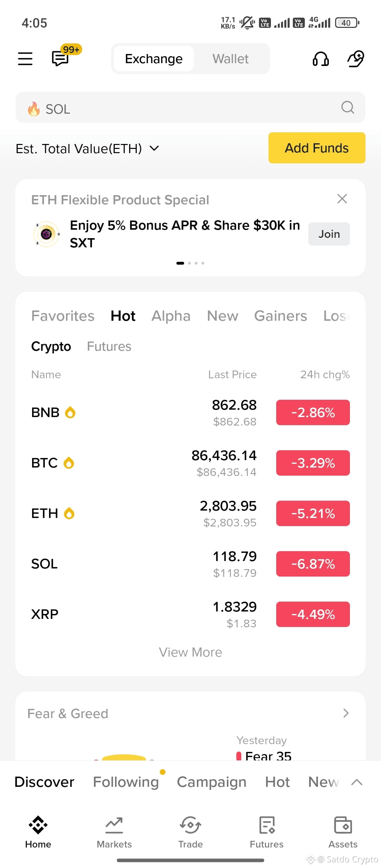Select the Gainers tab
This screenshot has height=868, width=381.
pos(280,316)
